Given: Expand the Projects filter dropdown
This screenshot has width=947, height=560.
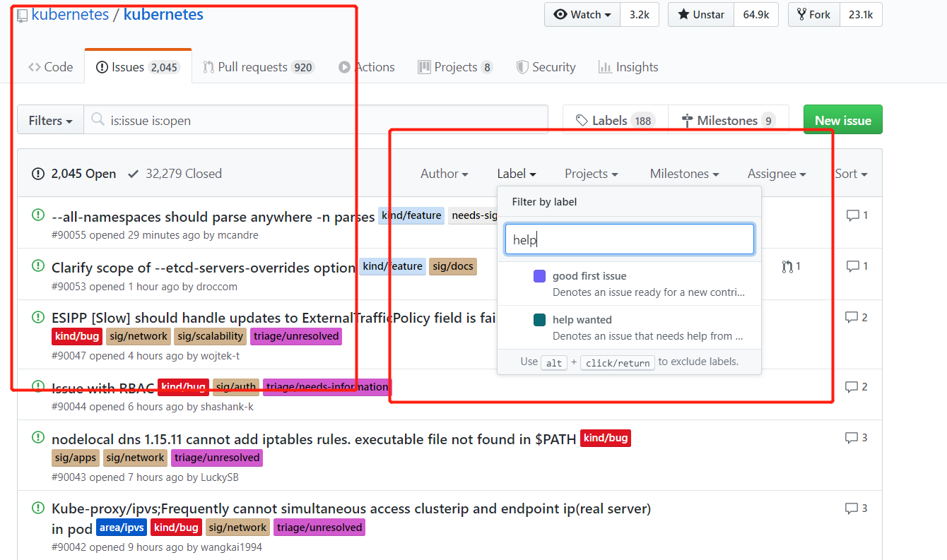Looking at the screenshot, I should point(592,174).
